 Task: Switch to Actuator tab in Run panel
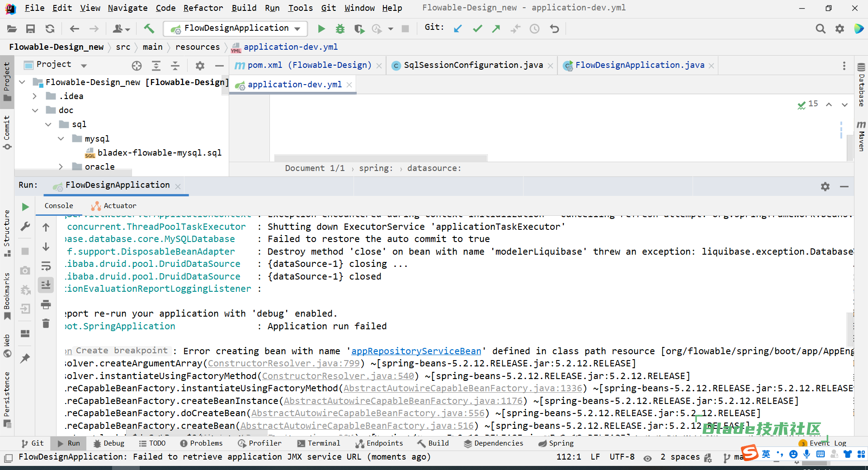pos(114,206)
